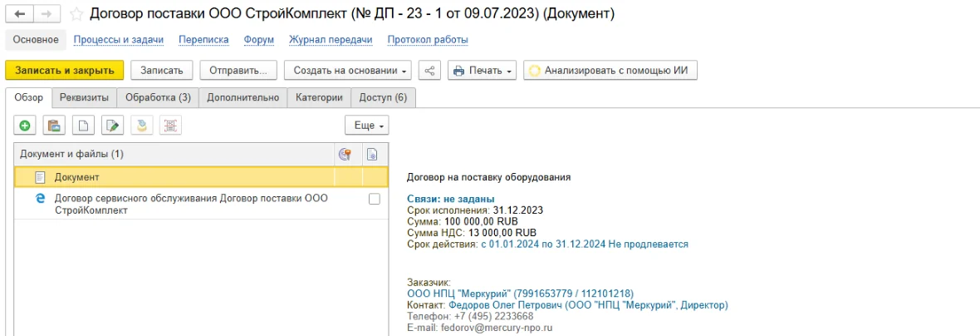Add file from clipboard picture icon

tap(54, 125)
